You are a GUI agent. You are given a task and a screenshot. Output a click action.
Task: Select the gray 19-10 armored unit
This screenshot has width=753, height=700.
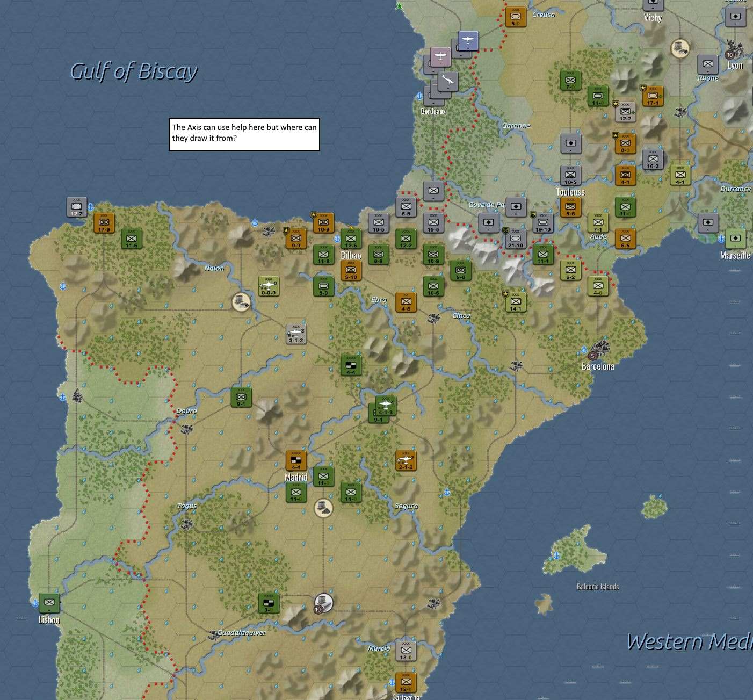tap(543, 223)
